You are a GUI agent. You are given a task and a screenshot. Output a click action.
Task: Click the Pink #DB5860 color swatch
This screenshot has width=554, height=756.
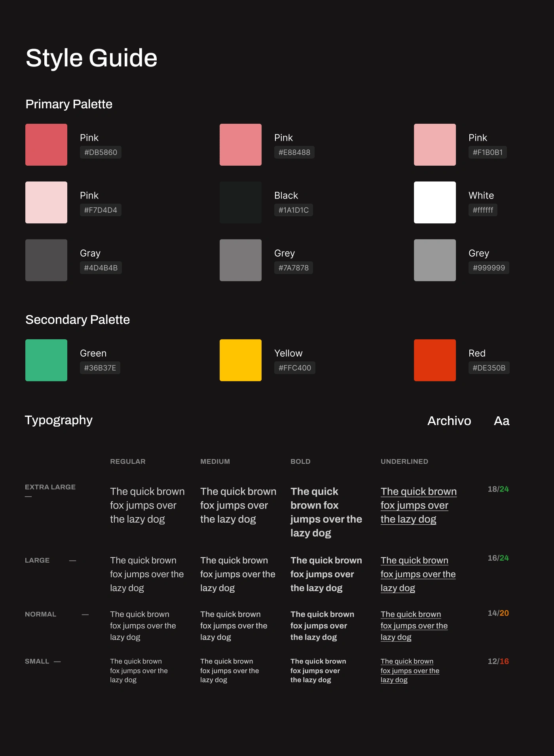(x=46, y=145)
